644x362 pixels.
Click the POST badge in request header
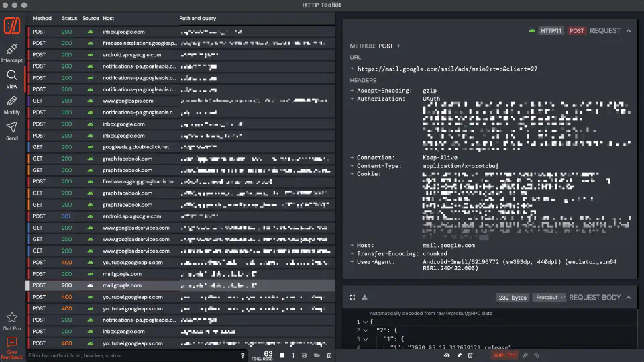pos(577,31)
